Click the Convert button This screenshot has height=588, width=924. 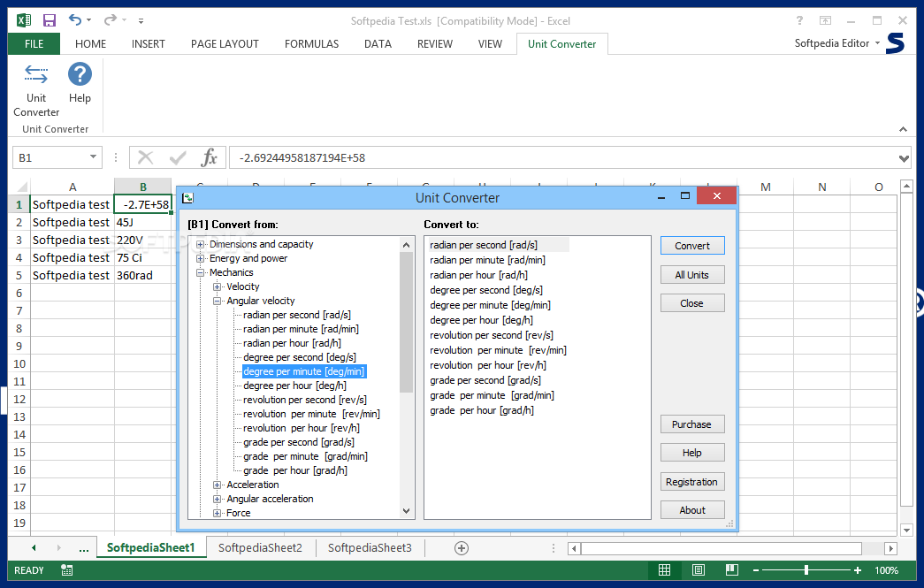tap(692, 246)
